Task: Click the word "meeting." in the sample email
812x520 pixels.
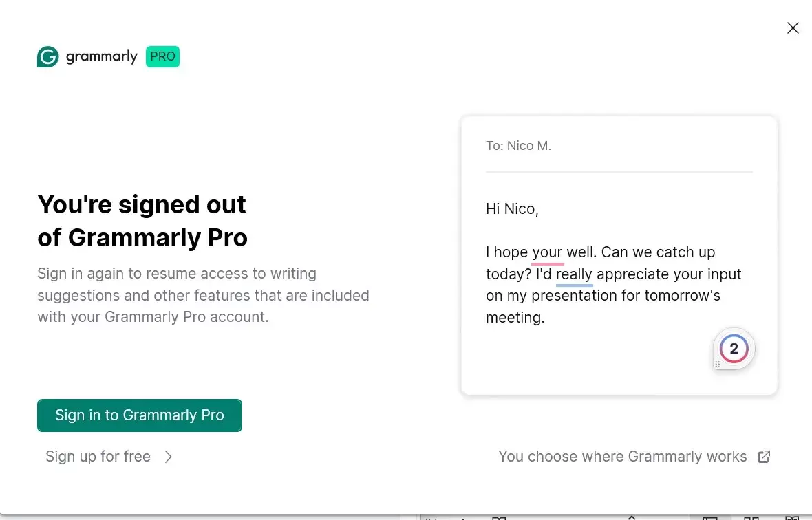Action: point(515,318)
